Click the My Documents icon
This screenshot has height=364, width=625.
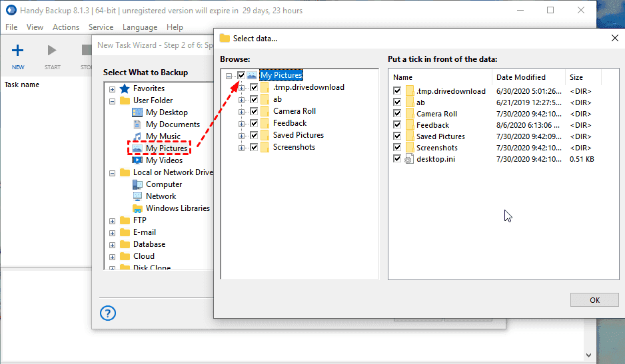[137, 124]
